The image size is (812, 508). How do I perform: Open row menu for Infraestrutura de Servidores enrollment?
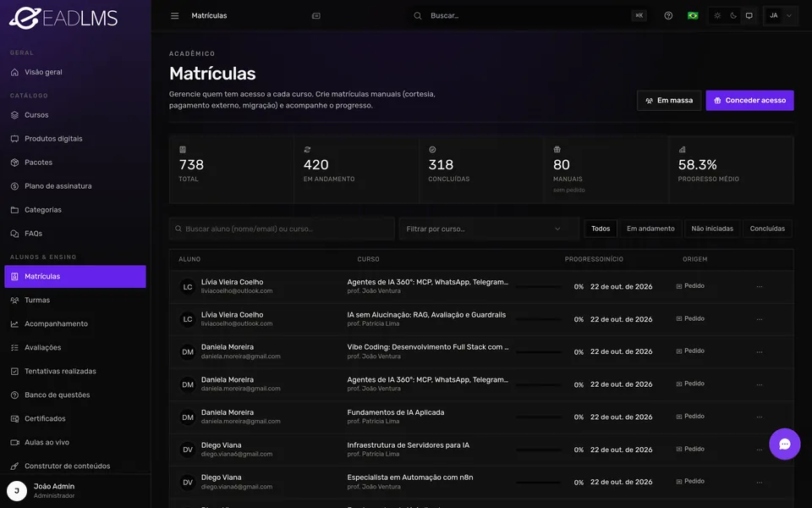coord(760,450)
